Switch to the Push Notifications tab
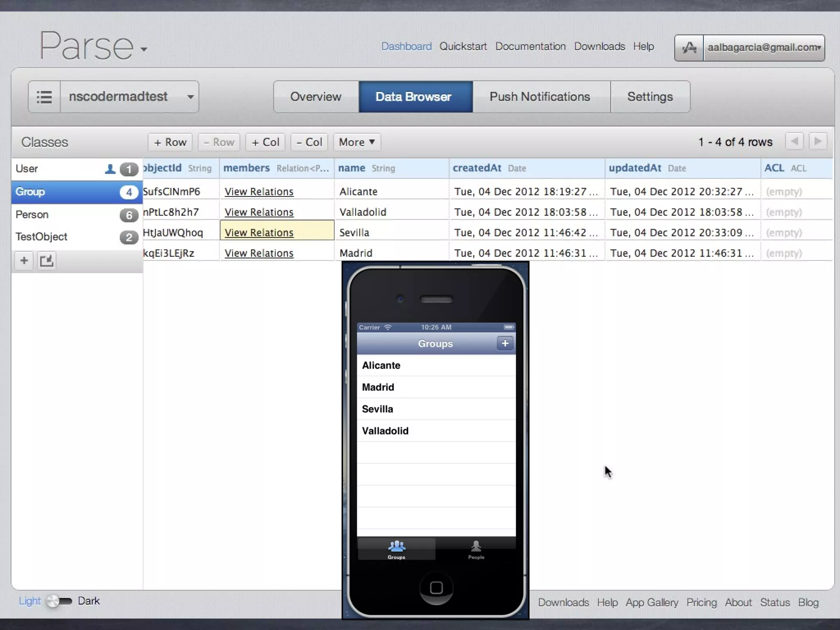The height and width of the screenshot is (630, 840). (x=540, y=97)
